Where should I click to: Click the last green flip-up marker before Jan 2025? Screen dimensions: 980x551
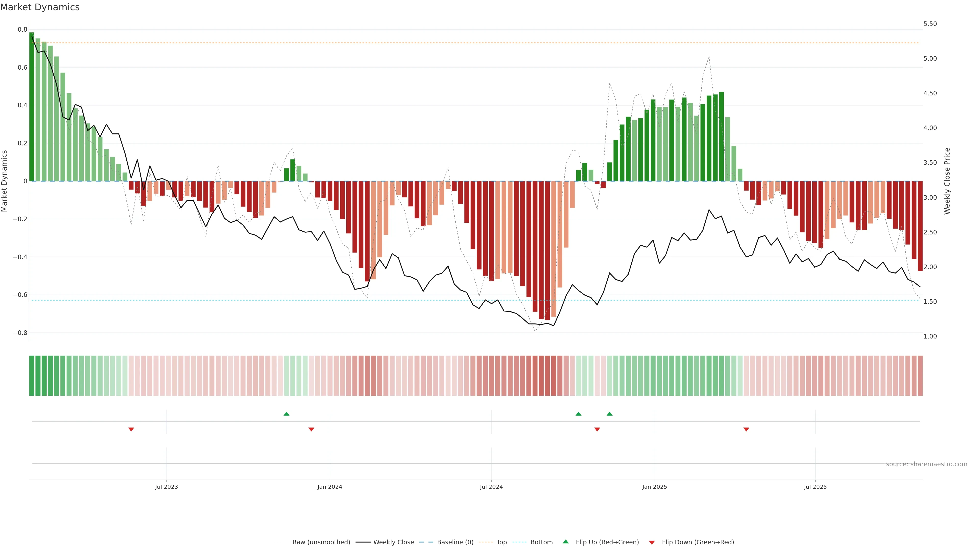click(x=609, y=414)
